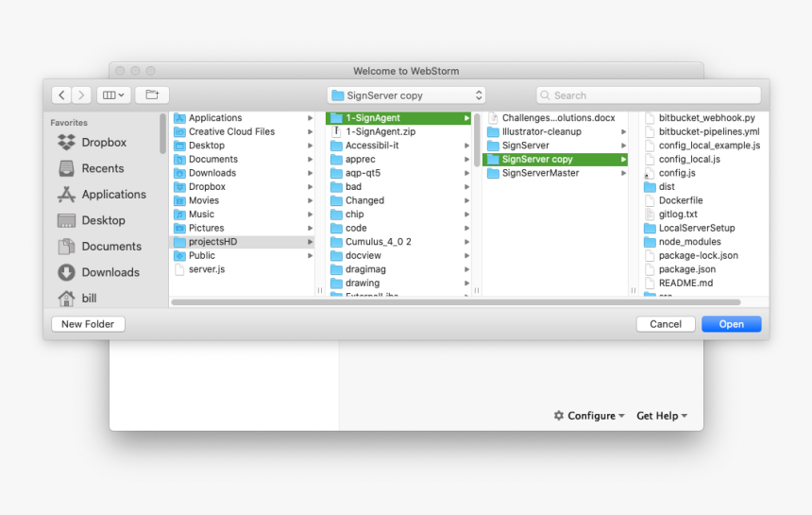Select the dist folder

click(x=704, y=186)
